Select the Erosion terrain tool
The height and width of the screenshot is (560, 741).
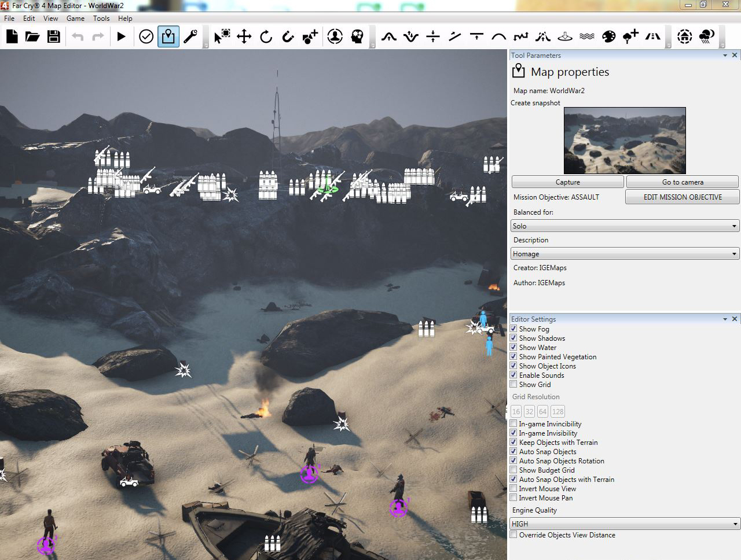543,36
